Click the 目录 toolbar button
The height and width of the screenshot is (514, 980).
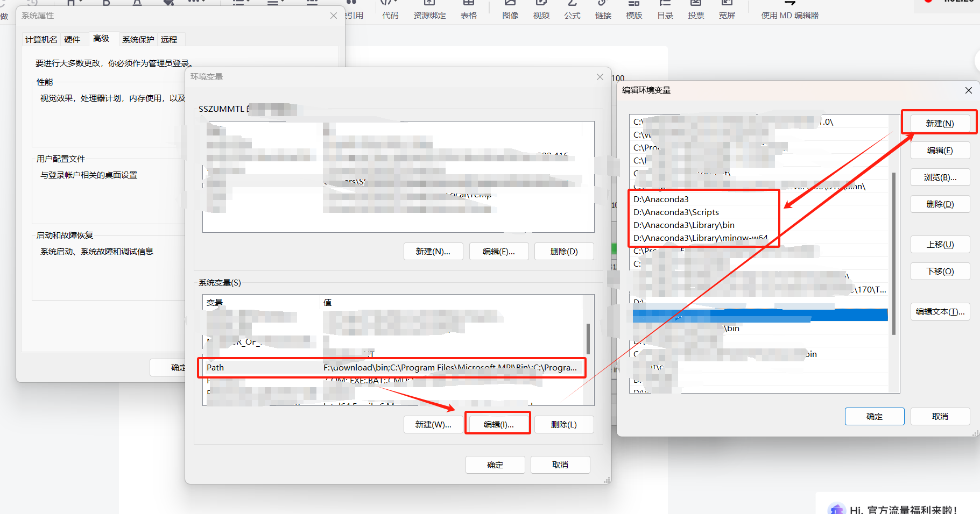[x=665, y=10]
